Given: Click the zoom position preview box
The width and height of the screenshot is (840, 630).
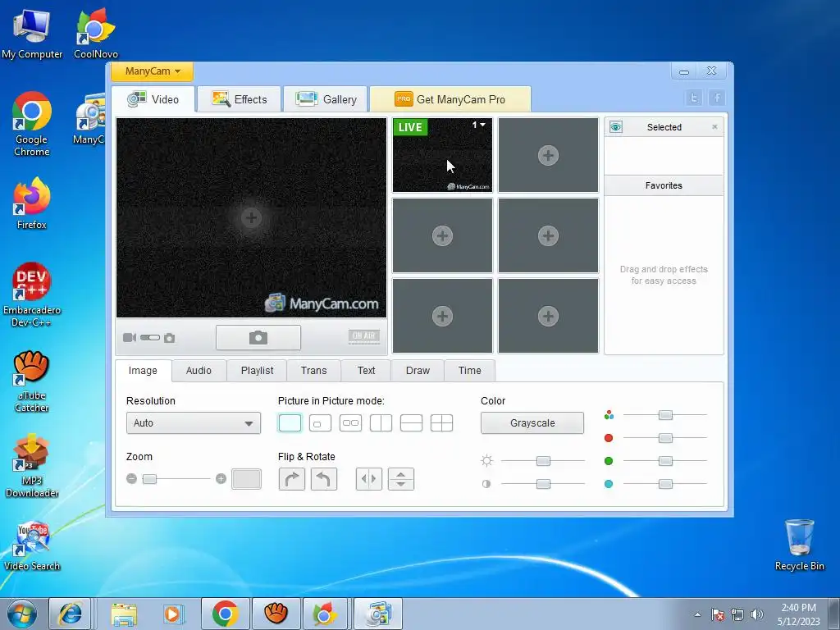Looking at the screenshot, I should (x=246, y=479).
